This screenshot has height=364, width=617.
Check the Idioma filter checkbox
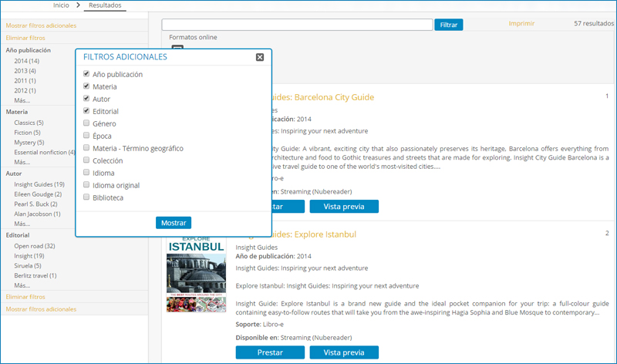(x=86, y=172)
